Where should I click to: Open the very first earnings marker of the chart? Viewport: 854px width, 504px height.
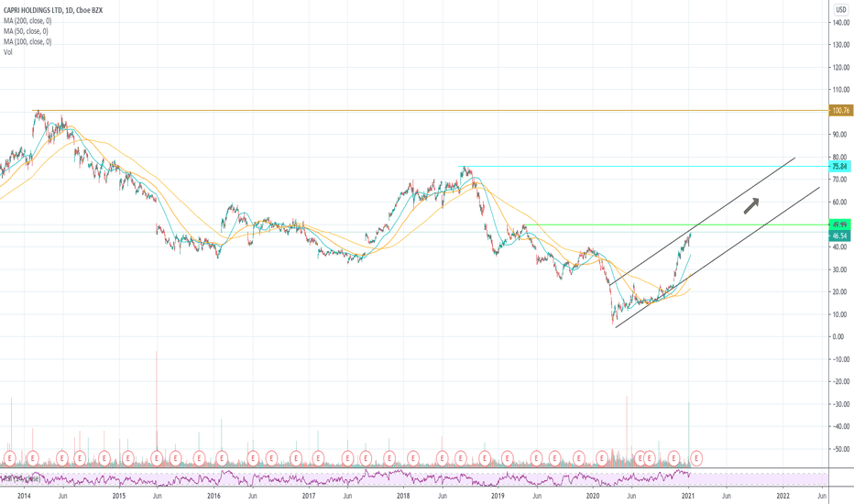(10, 458)
